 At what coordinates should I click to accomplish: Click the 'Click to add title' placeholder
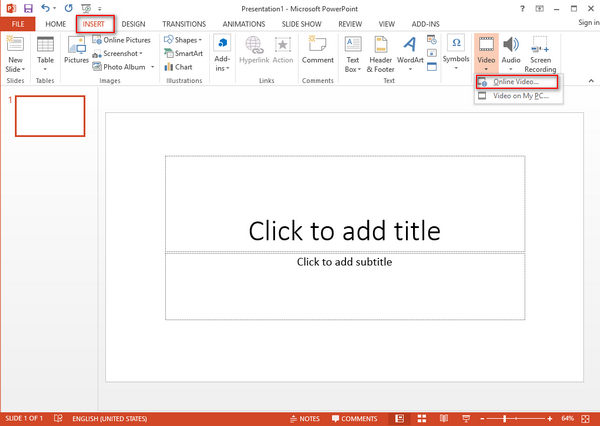[345, 204]
